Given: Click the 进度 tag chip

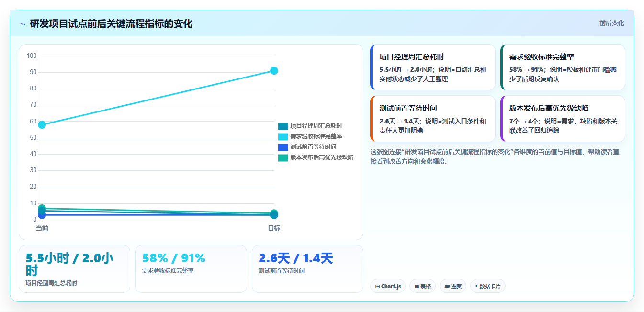Looking at the screenshot, I should pyautogui.click(x=453, y=286).
